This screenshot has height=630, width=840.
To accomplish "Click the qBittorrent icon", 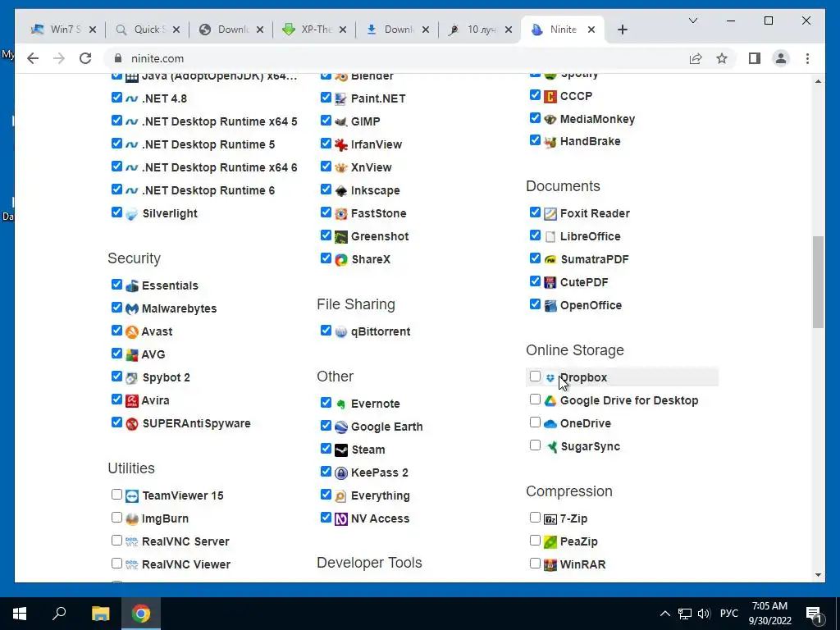I will (x=340, y=332).
